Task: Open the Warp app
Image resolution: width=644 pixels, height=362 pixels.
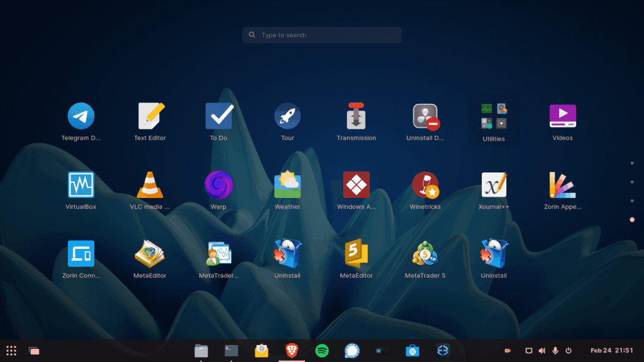Action: coord(218,185)
